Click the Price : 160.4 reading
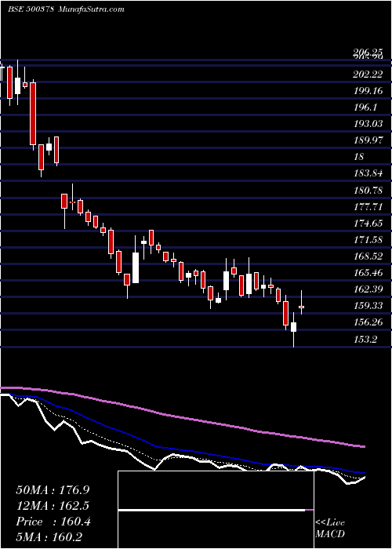 pyautogui.click(x=53, y=522)
